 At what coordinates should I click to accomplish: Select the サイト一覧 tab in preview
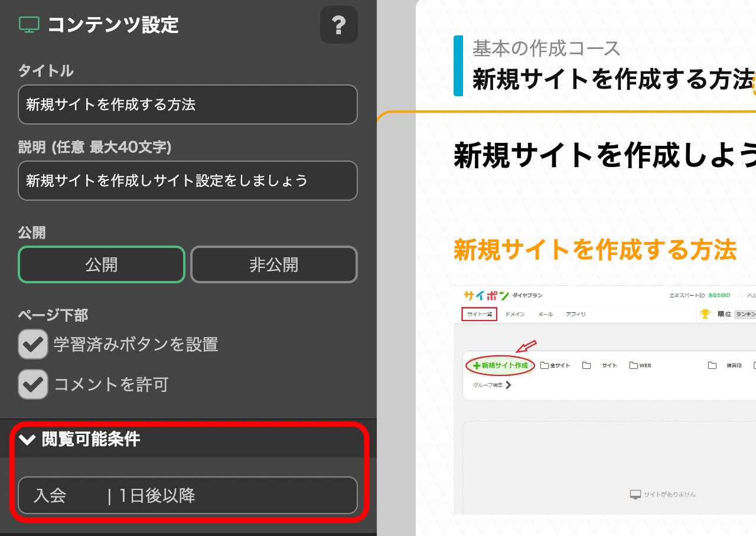479,314
